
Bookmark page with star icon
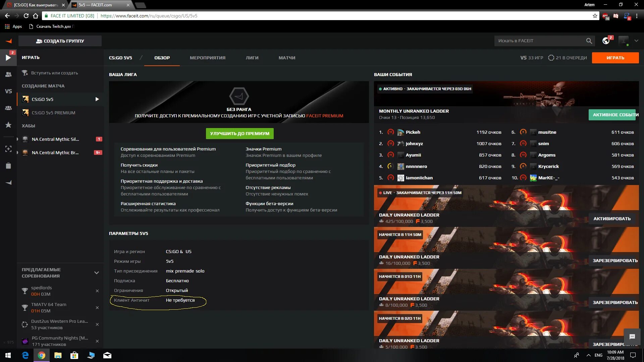pyautogui.click(x=595, y=16)
